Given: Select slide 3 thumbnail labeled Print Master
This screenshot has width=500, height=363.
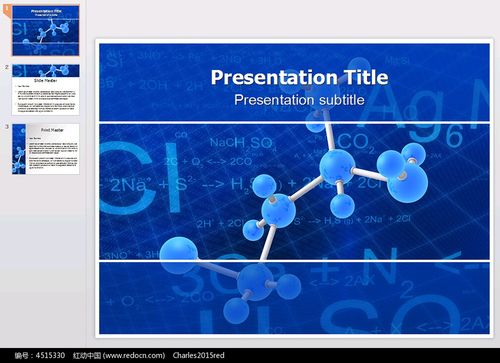Looking at the screenshot, I should tap(46, 149).
